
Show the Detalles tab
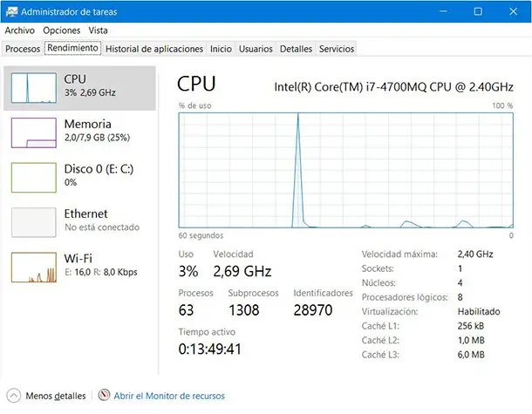296,49
